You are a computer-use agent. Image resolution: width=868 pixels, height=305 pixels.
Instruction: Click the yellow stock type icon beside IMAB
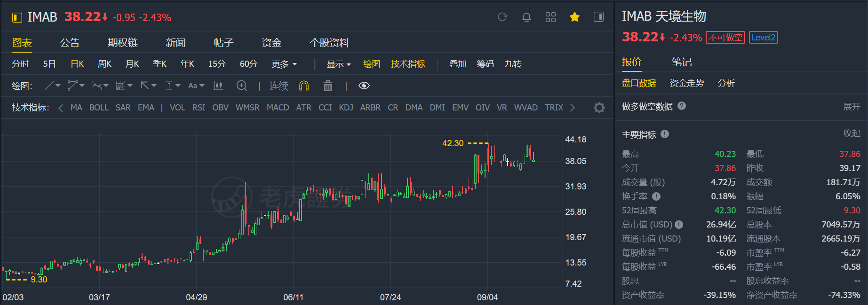(x=17, y=17)
